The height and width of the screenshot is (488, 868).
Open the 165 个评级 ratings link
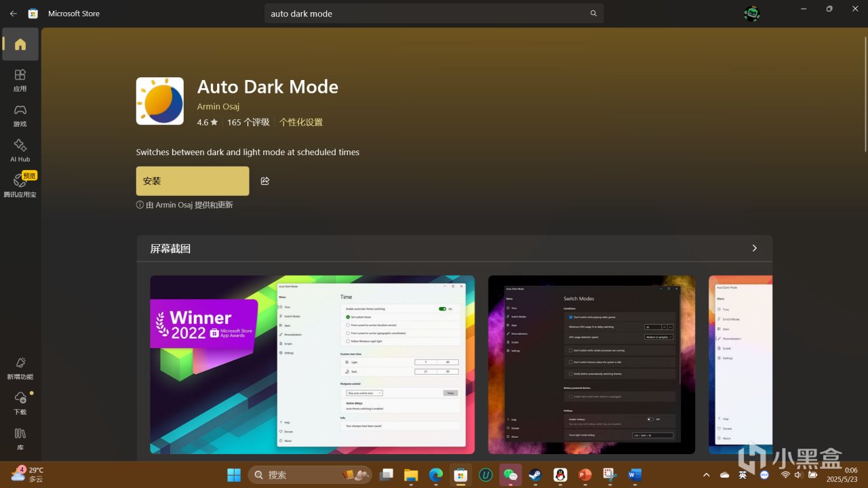pos(248,123)
